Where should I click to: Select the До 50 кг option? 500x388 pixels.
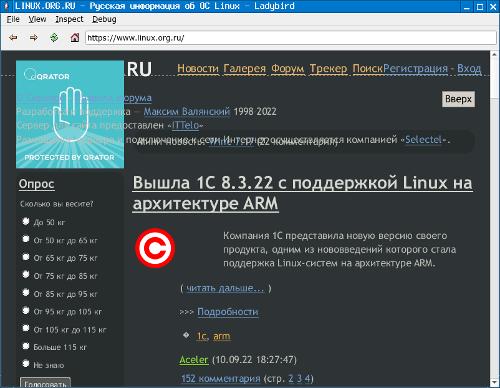tap(26, 221)
